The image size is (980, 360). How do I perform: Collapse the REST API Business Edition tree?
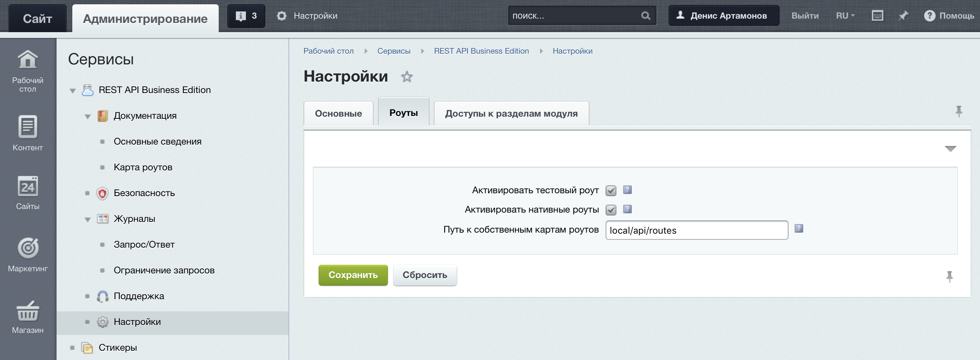click(x=73, y=91)
